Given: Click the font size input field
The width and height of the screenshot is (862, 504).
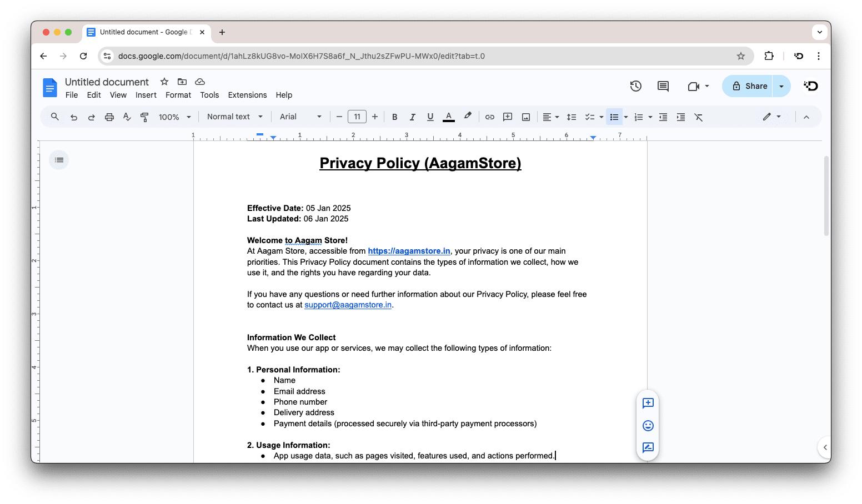Looking at the screenshot, I should click(x=357, y=117).
